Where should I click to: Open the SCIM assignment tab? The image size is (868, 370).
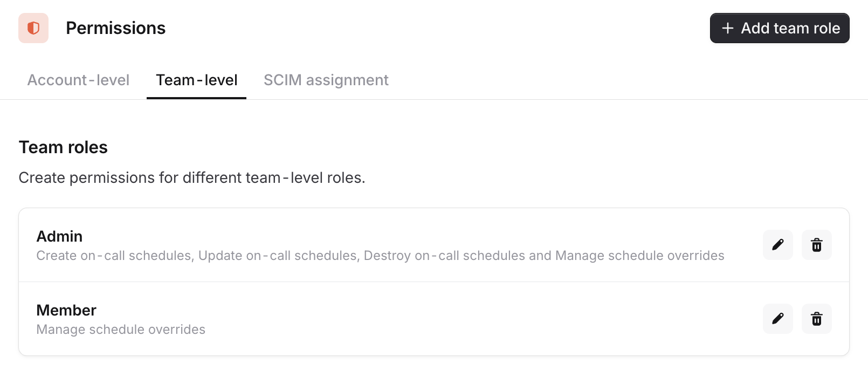326,80
